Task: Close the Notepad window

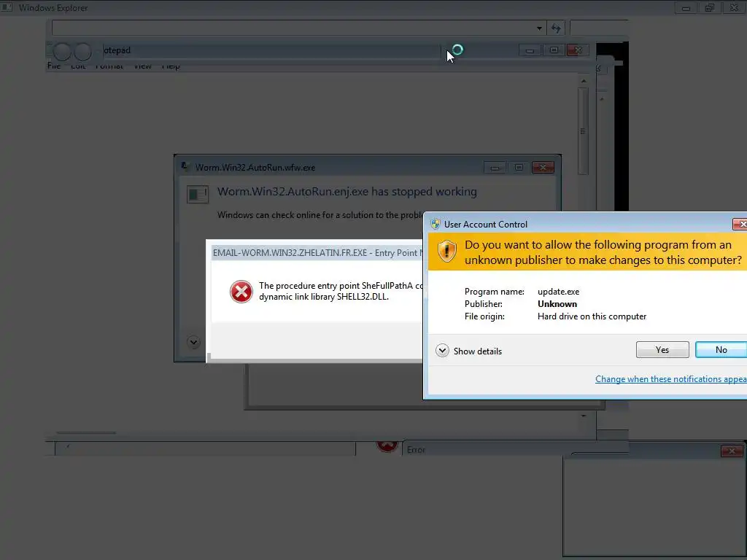Action: point(578,50)
